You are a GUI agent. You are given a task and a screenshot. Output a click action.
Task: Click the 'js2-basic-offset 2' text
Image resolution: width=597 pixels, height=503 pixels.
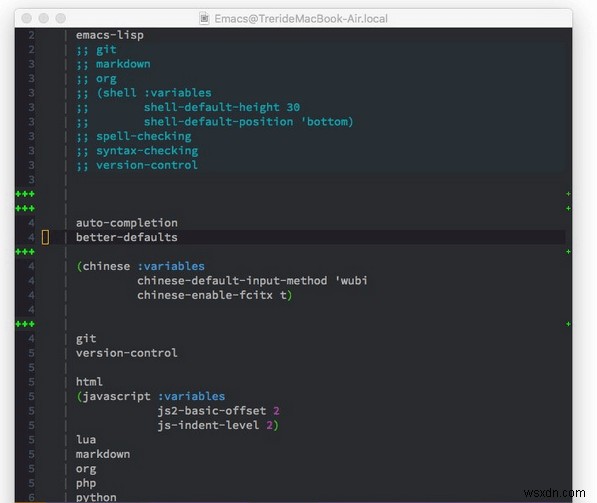[x=219, y=411]
